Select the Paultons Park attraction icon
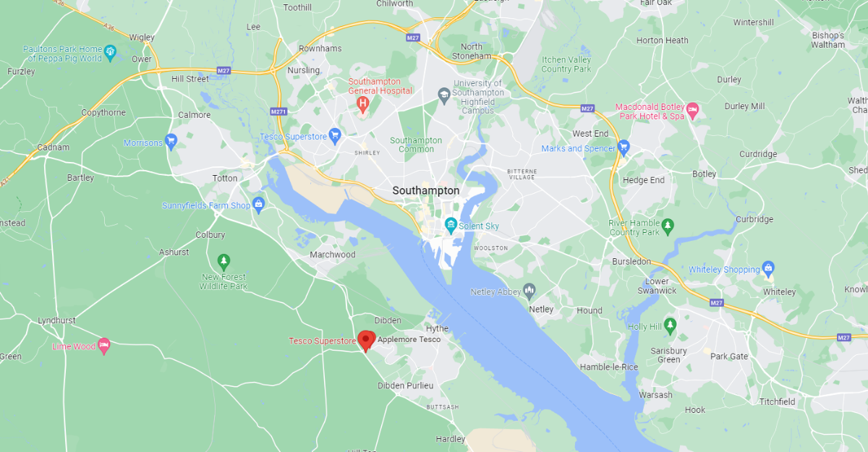Screen dimensions: 868x452 point(110,51)
